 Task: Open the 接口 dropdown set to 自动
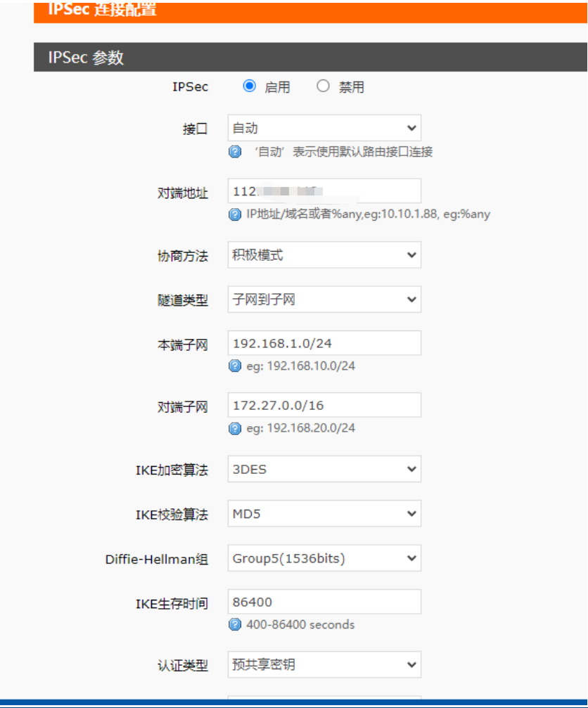(x=324, y=128)
